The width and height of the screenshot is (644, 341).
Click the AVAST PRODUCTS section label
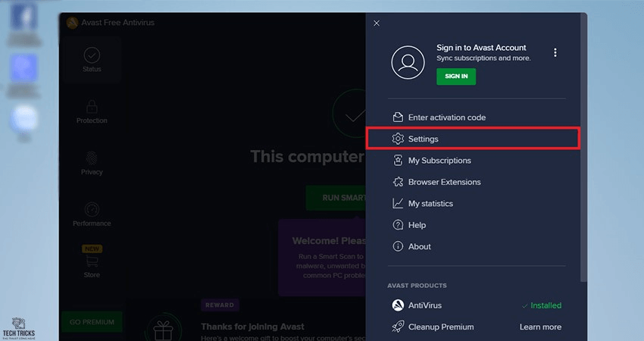[x=417, y=286]
